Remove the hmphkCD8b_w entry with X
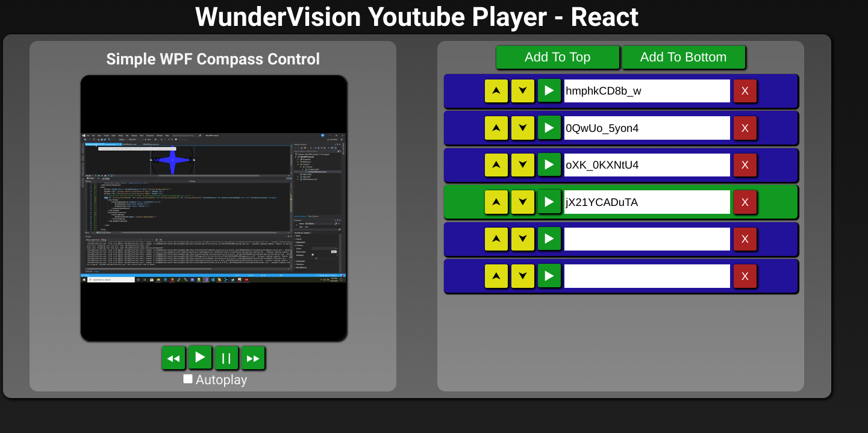 coord(745,91)
